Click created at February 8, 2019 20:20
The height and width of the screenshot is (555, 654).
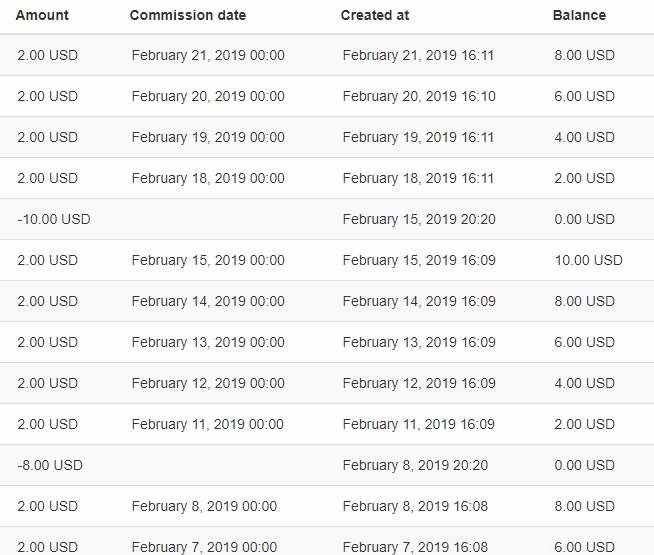[415, 465]
